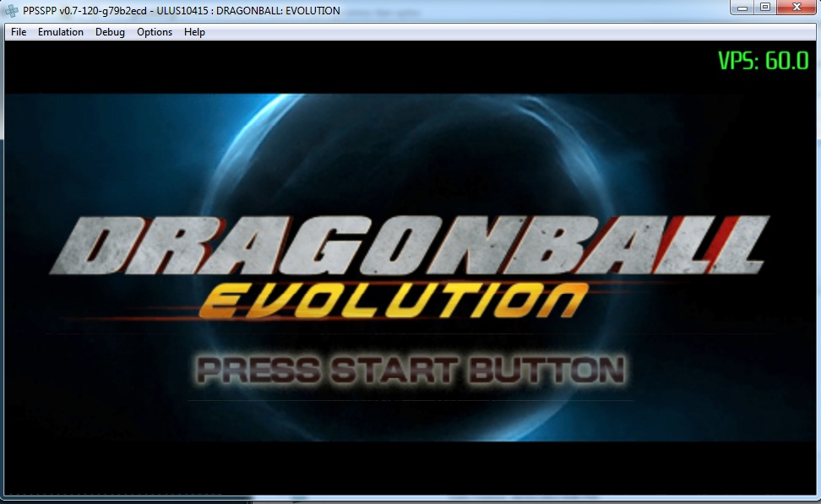Click the PRESS START BUTTON prompt

point(410,370)
